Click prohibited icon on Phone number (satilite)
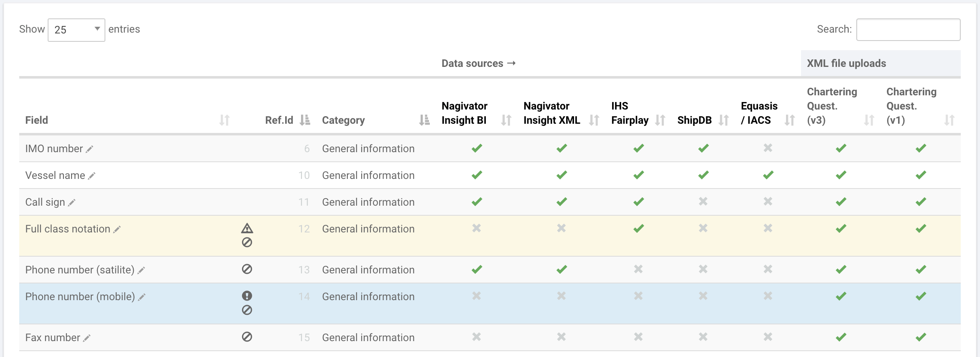 (x=247, y=269)
